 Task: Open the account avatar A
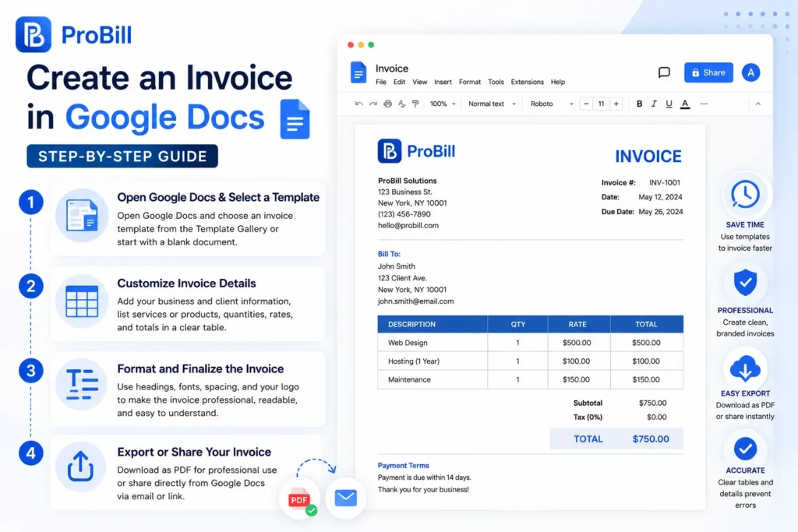[x=750, y=72]
